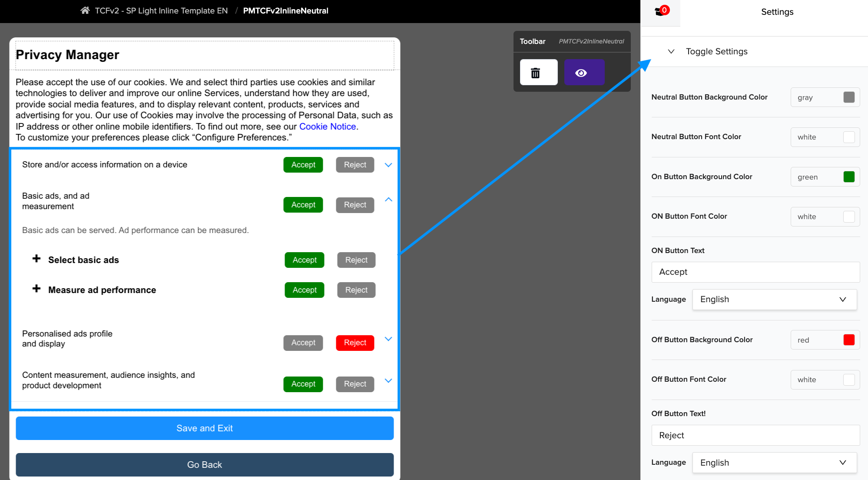868x480 pixels.
Task: Click the red Off Button Background swatch
Action: coord(849,340)
